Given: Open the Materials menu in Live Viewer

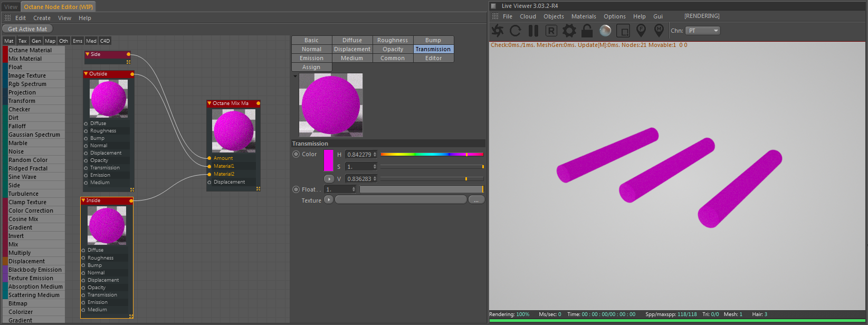Looking at the screenshot, I should click(584, 16).
